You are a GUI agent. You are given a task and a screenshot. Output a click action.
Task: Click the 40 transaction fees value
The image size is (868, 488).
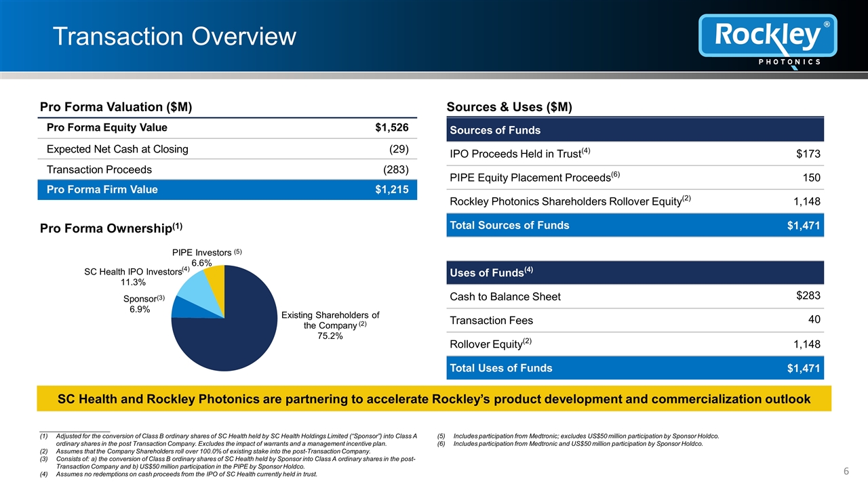pos(814,319)
